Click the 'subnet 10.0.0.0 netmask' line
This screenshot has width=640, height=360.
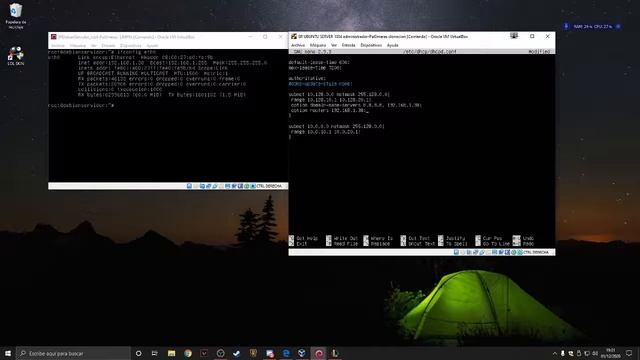click(x=337, y=127)
